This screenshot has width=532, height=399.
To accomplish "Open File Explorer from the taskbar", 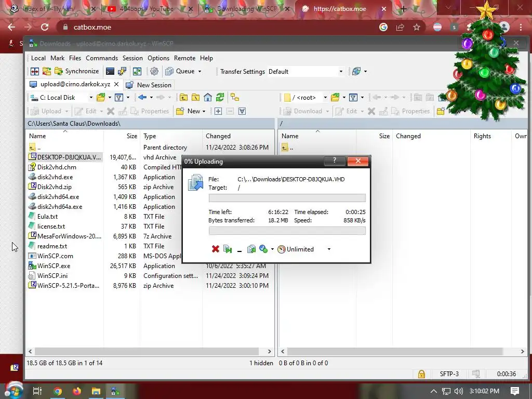I will (x=96, y=391).
